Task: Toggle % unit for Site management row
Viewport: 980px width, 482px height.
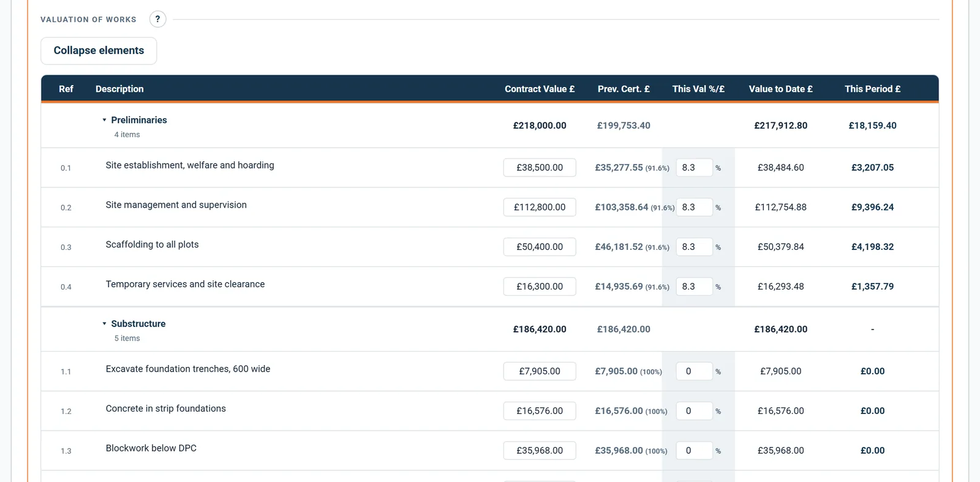Action: coord(718,208)
